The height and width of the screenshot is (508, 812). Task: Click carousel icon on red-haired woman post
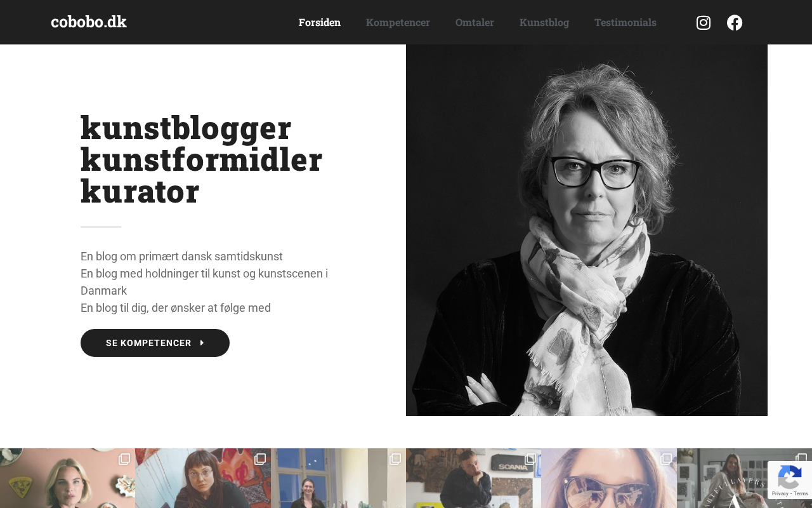click(x=260, y=459)
